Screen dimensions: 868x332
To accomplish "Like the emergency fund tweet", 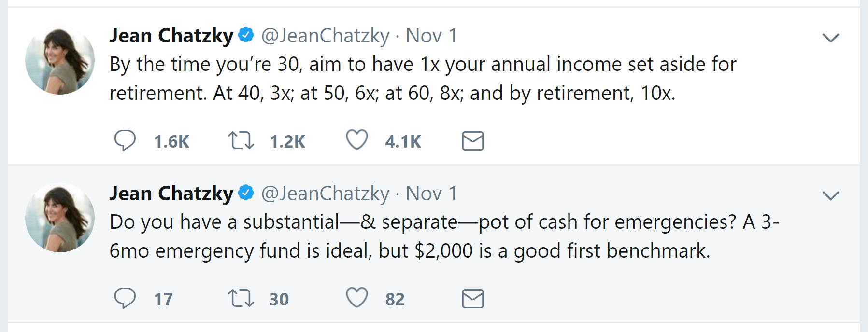I will click(x=357, y=298).
